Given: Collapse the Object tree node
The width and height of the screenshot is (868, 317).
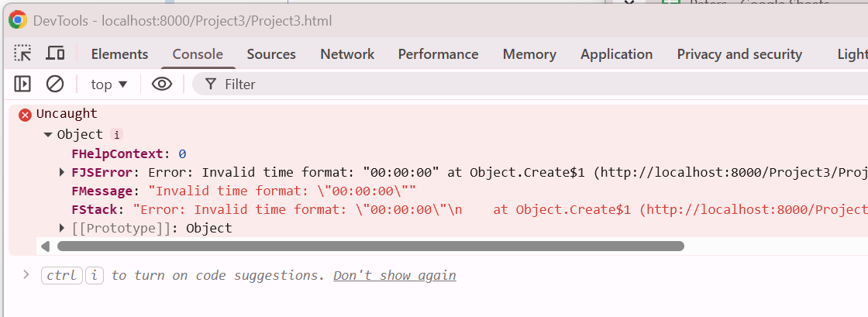Looking at the screenshot, I should [x=48, y=134].
